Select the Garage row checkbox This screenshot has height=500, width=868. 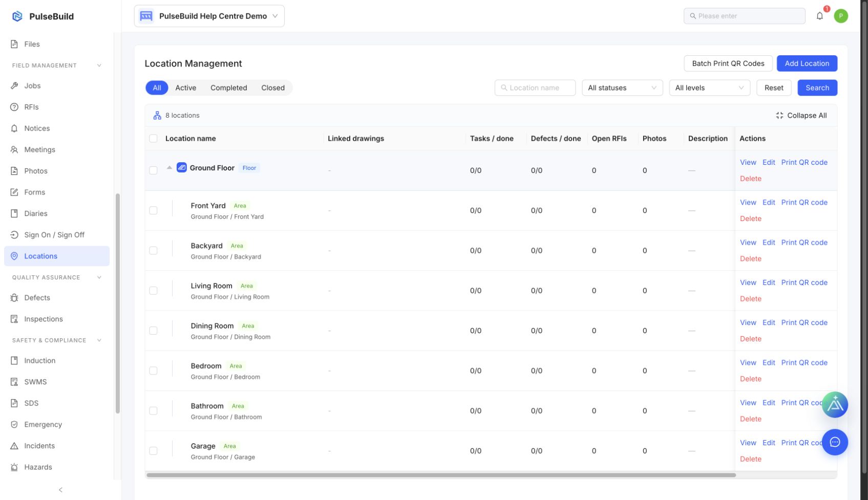pos(153,451)
